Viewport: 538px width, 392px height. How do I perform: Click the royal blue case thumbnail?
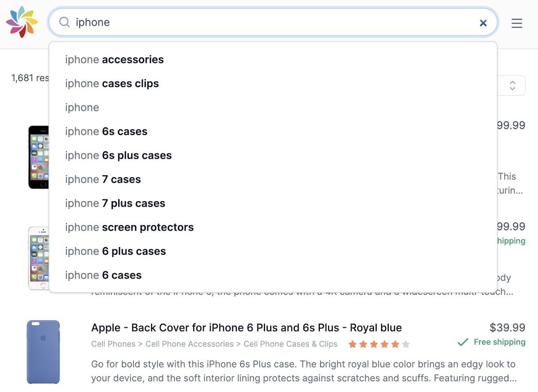[43, 352]
